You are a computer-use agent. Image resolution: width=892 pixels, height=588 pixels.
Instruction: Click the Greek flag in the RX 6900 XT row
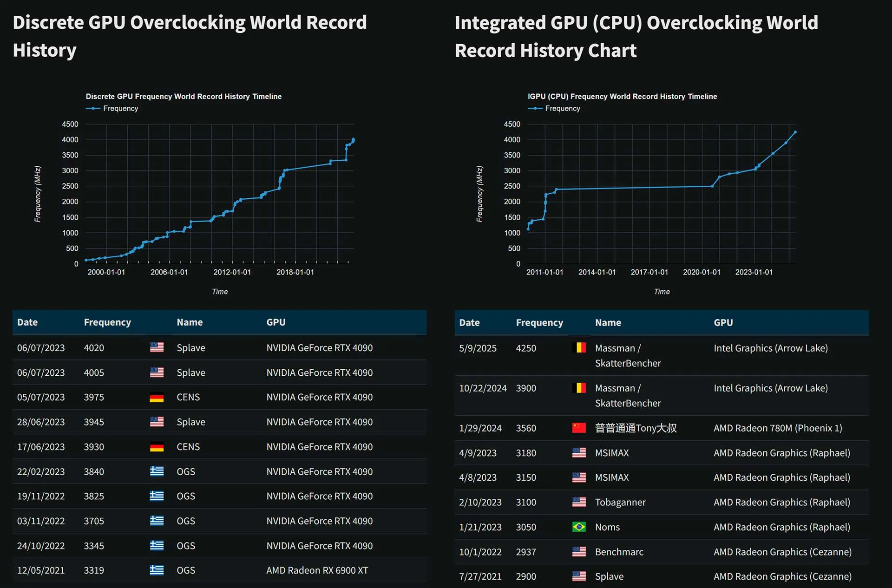coord(157,570)
